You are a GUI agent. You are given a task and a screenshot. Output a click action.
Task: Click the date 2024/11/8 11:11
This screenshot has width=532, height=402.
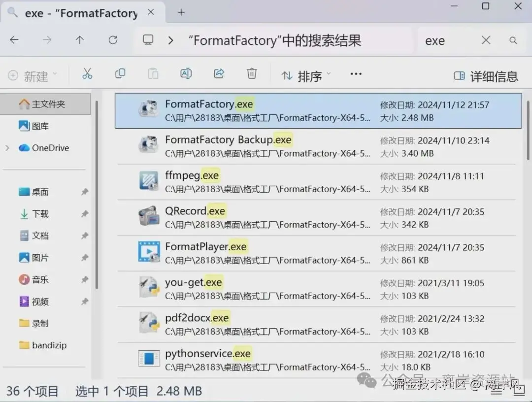click(451, 176)
